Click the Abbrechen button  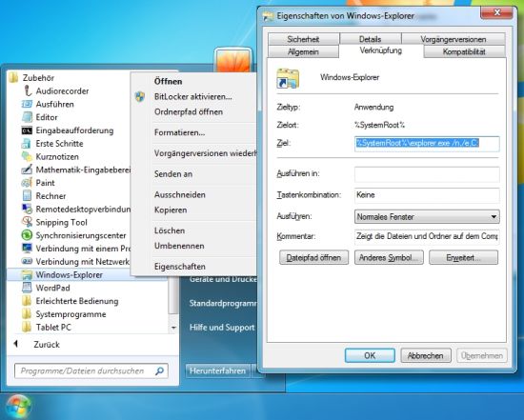coord(426,355)
